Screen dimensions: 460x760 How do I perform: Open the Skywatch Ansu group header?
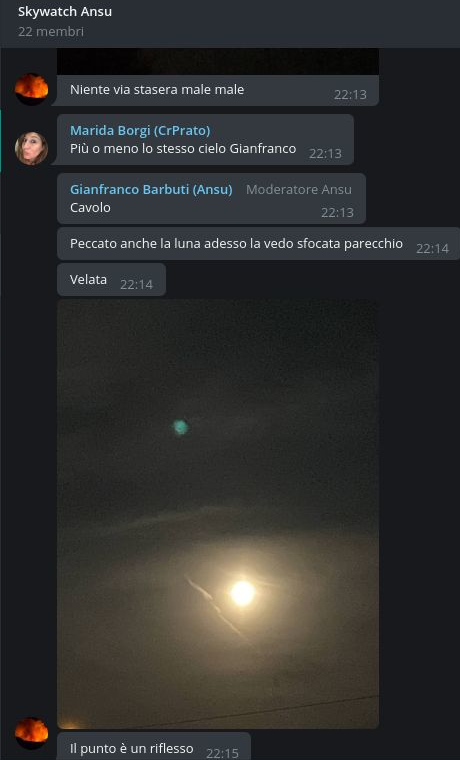pos(65,12)
